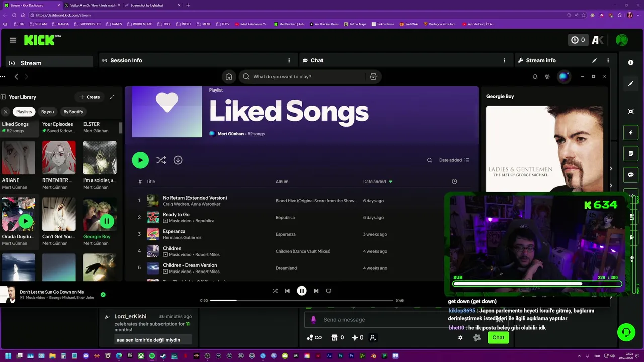Viewport: 644px width, 362px height.
Task: Open Spotify from the Windows taskbar
Action: [152, 356]
